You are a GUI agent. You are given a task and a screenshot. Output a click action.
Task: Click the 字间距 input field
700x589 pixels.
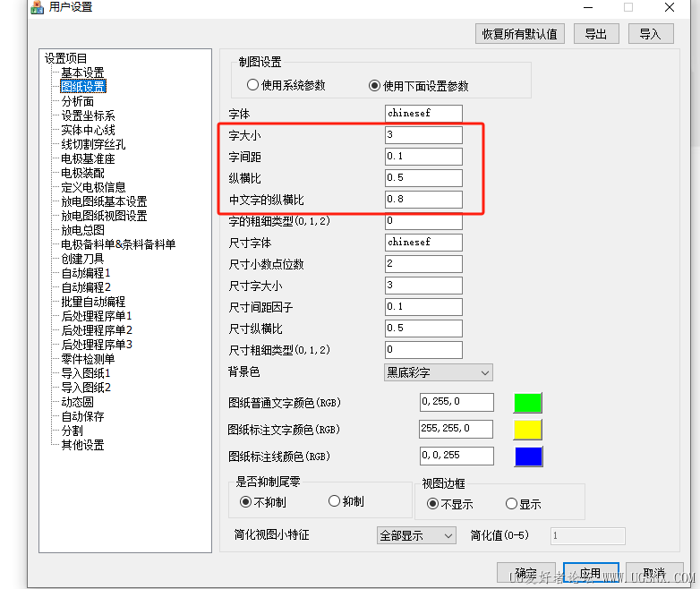click(423, 156)
